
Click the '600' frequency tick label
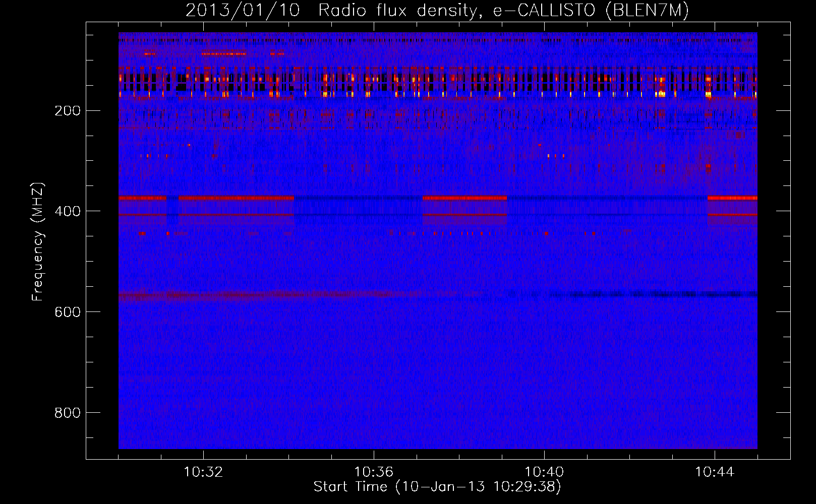tap(68, 312)
